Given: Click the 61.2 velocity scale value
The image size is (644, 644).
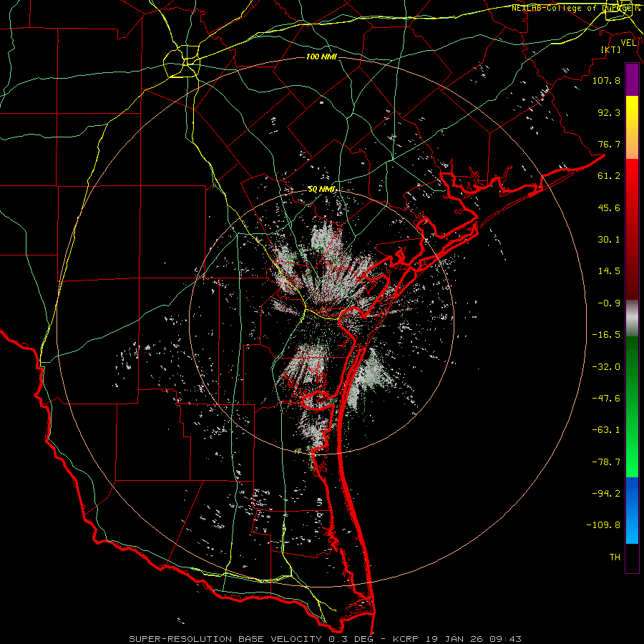Looking at the screenshot, I should tap(609, 176).
